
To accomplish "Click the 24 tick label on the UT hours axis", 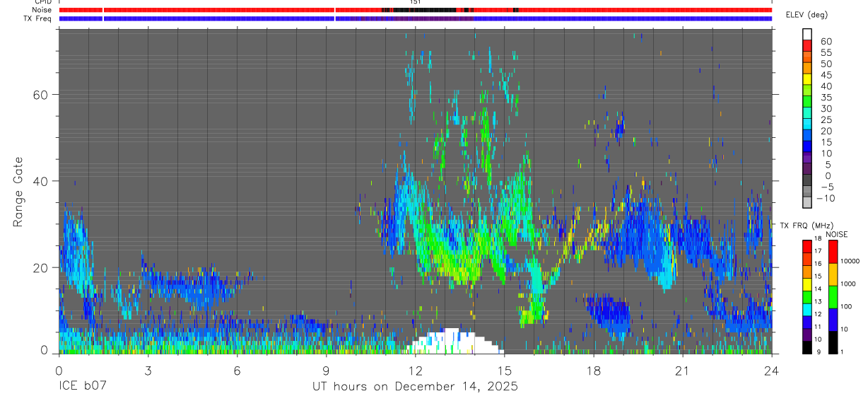I will [x=771, y=371].
